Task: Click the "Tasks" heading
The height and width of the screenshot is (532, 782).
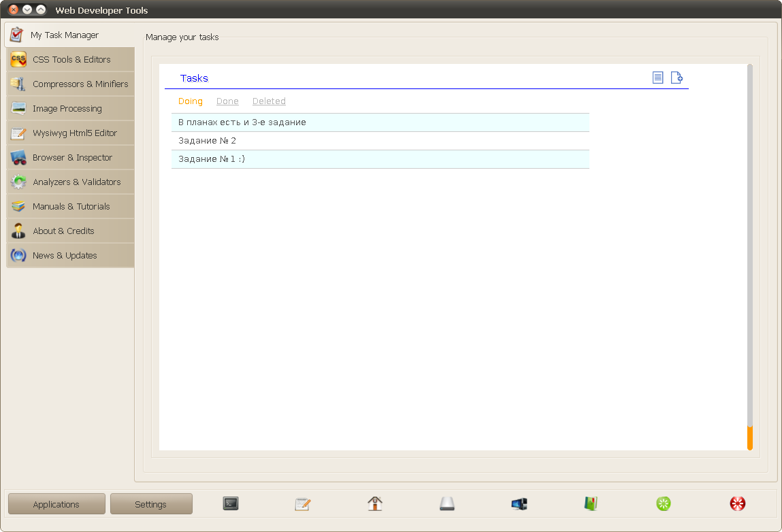Action: tap(194, 78)
